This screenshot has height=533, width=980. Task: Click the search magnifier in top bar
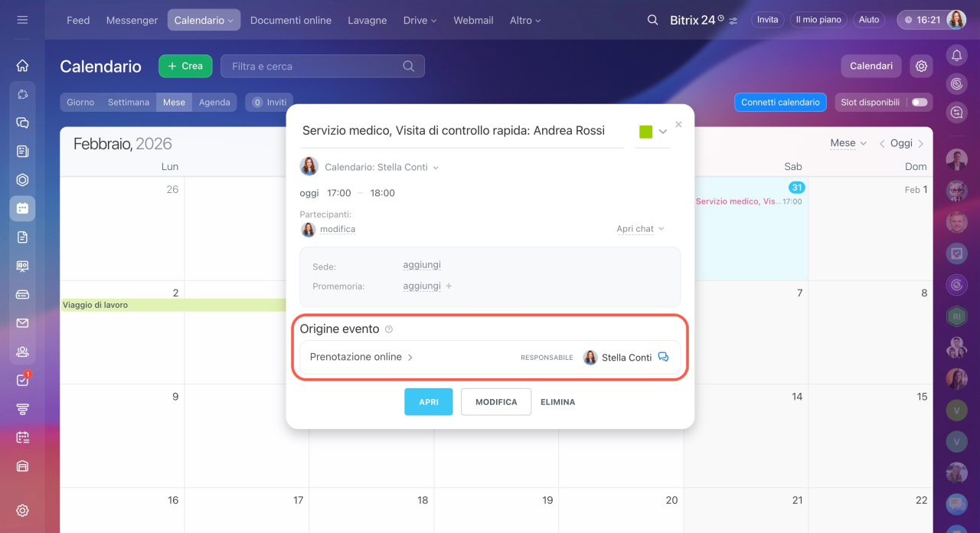click(652, 20)
